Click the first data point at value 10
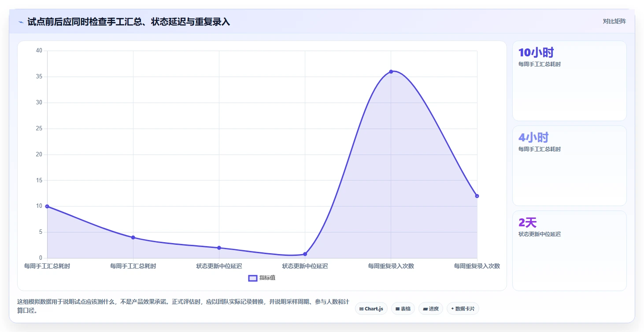This screenshot has height=332, width=644. tap(47, 206)
